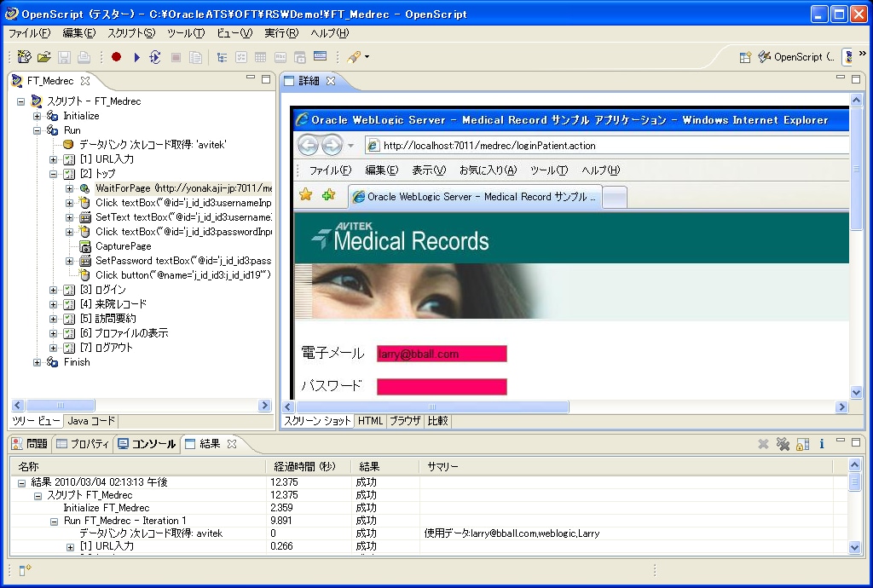873x588 pixels.
Task: Collapse the スクリプト - FT_Medrec root node
Action: [21, 101]
